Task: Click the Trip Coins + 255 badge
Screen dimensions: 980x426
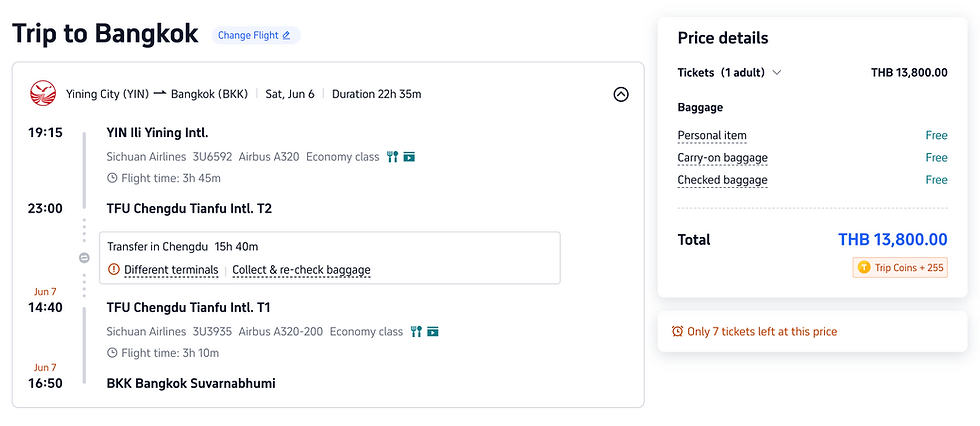Action: pyautogui.click(x=900, y=268)
